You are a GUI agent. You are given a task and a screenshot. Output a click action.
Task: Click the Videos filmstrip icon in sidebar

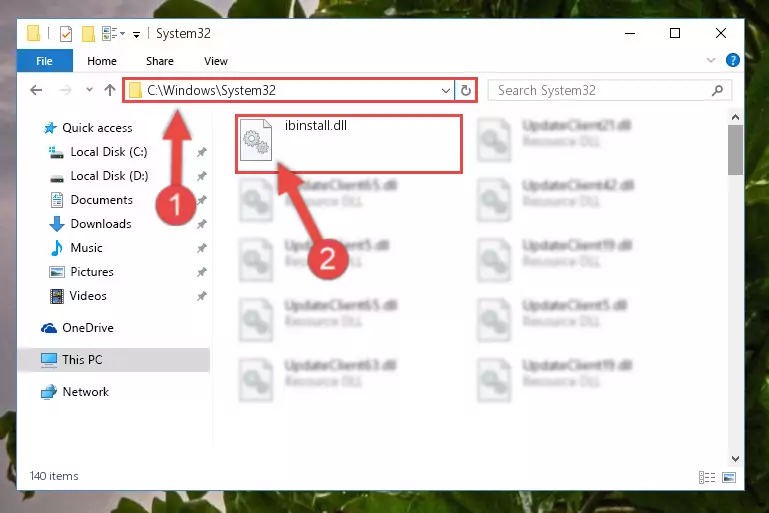tap(57, 296)
